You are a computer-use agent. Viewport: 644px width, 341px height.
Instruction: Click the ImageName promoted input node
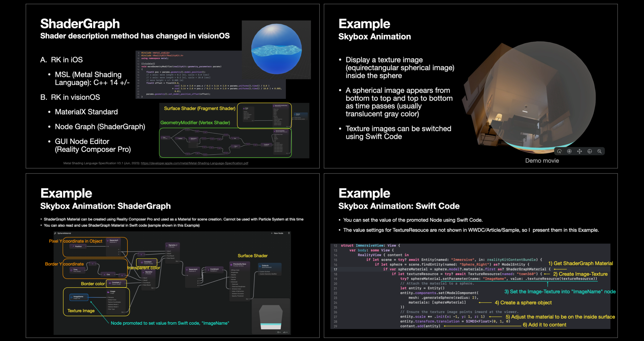79,297
